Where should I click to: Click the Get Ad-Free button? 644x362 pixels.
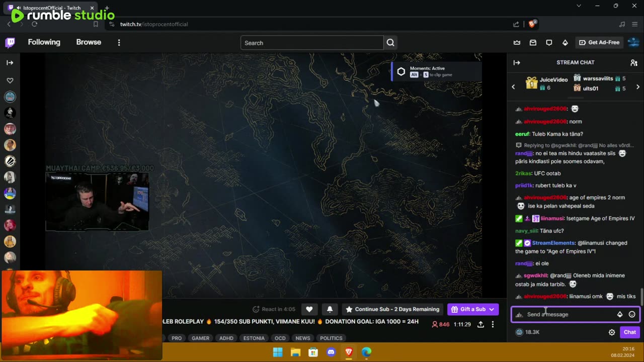[x=599, y=43]
